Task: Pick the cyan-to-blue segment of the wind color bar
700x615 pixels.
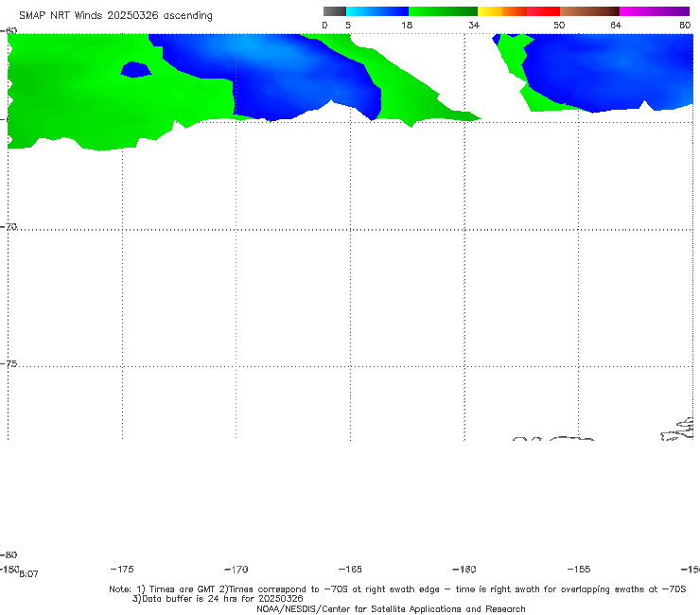Action: tap(377, 11)
